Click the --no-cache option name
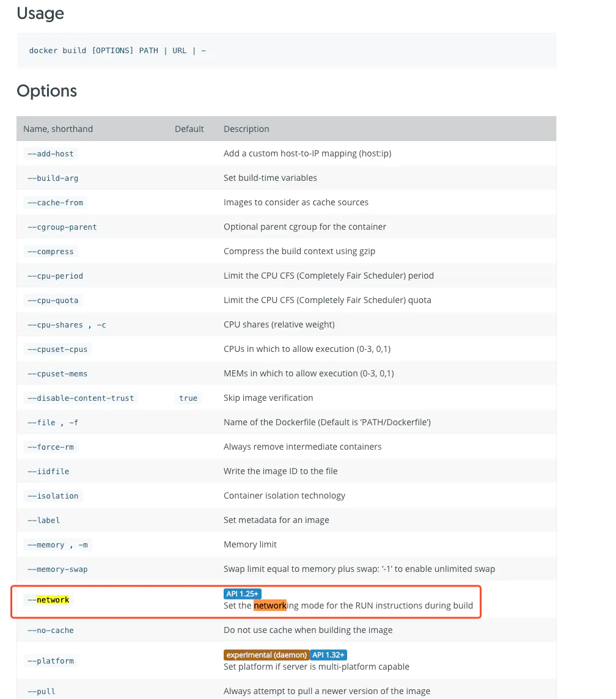616x699 pixels. pos(51,630)
